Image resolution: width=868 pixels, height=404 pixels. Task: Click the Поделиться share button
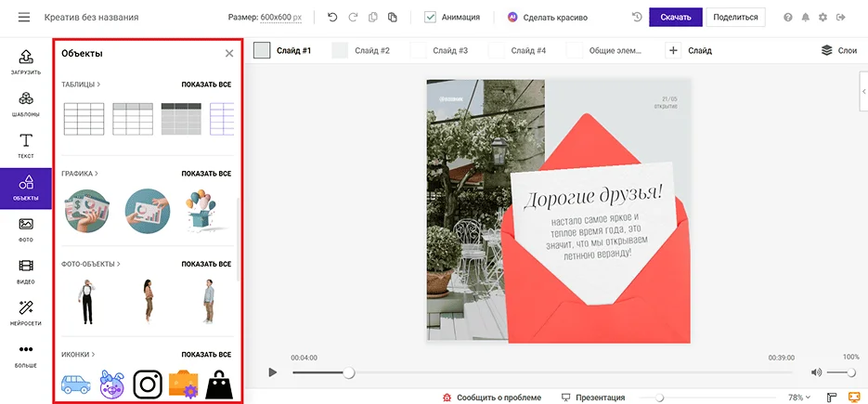(736, 18)
